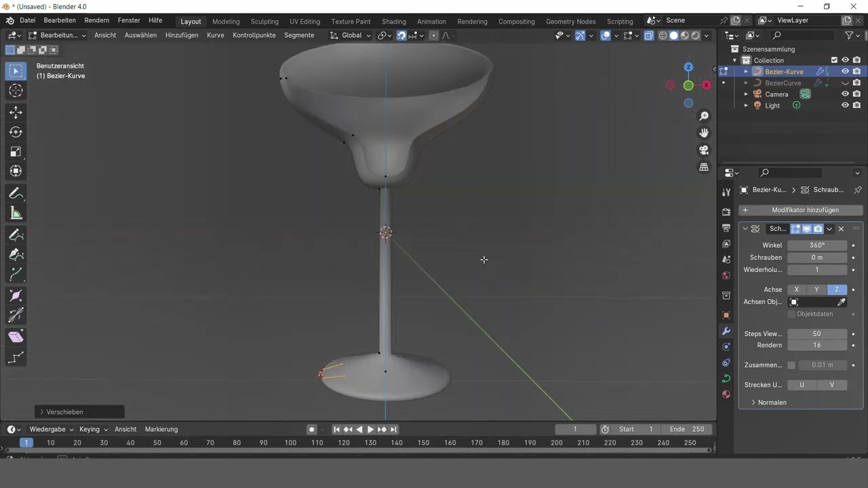The height and width of the screenshot is (488, 868).
Task: Toggle Light visibility eye icon
Action: 845,106
